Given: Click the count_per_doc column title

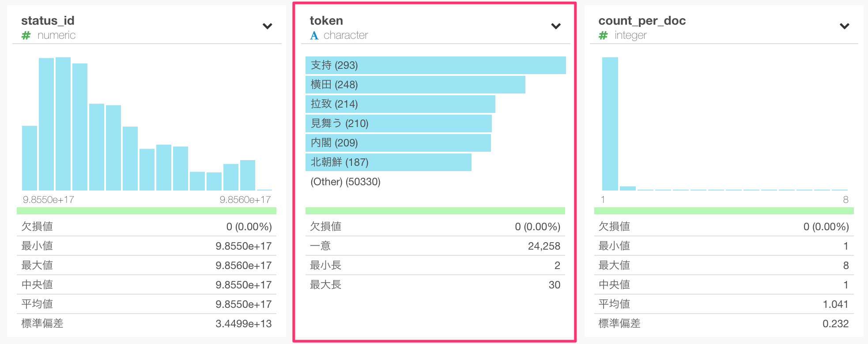Looking at the screenshot, I should pyautogui.click(x=642, y=21).
